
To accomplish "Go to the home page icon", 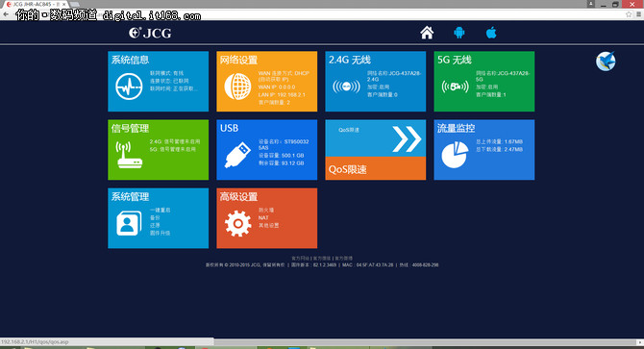I will tap(427, 33).
